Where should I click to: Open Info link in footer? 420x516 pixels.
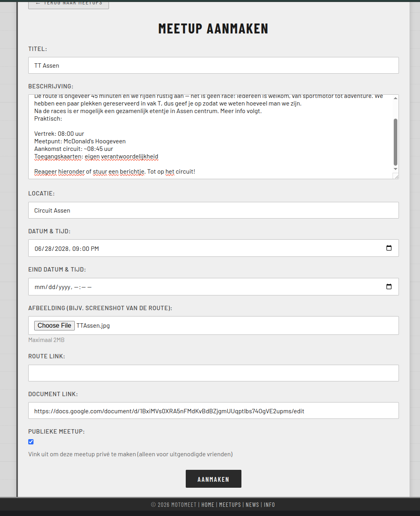click(269, 504)
